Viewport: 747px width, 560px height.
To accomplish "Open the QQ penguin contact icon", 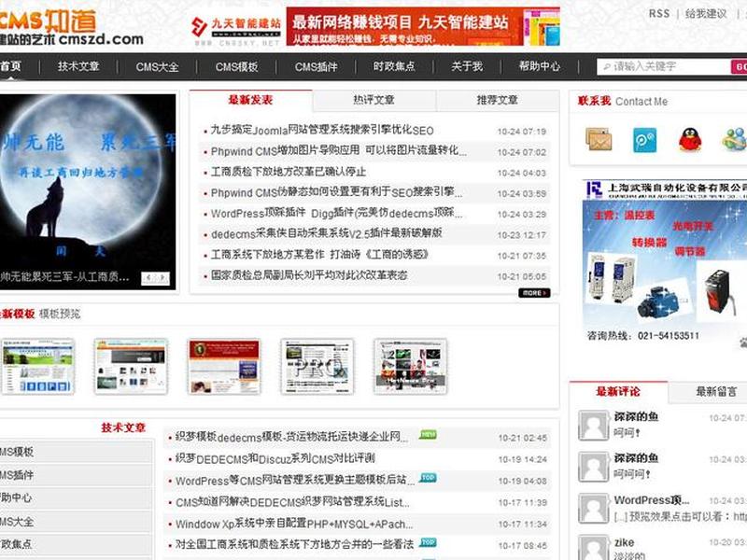I will (690, 139).
